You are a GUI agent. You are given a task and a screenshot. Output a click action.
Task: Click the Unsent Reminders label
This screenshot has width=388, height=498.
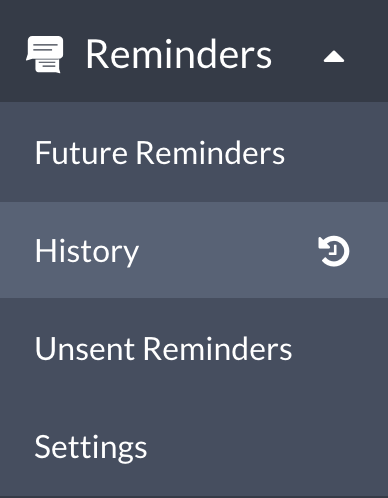tap(163, 349)
